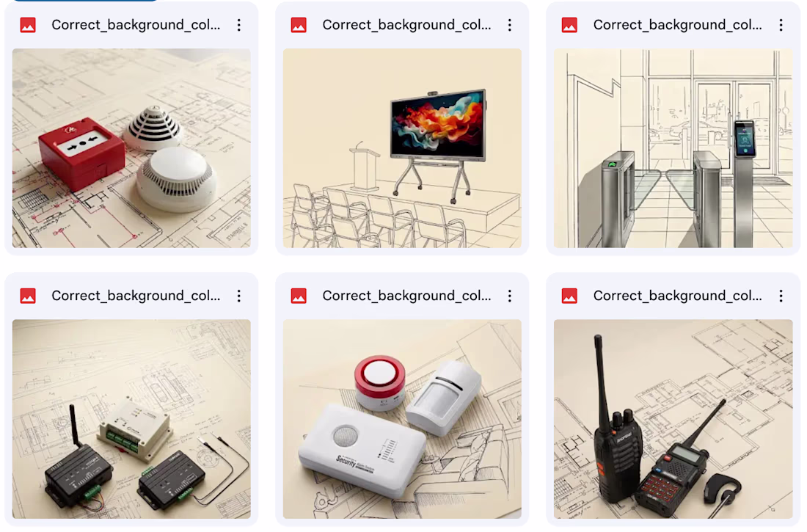Click image type icon of fire alarm file

tap(28, 25)
